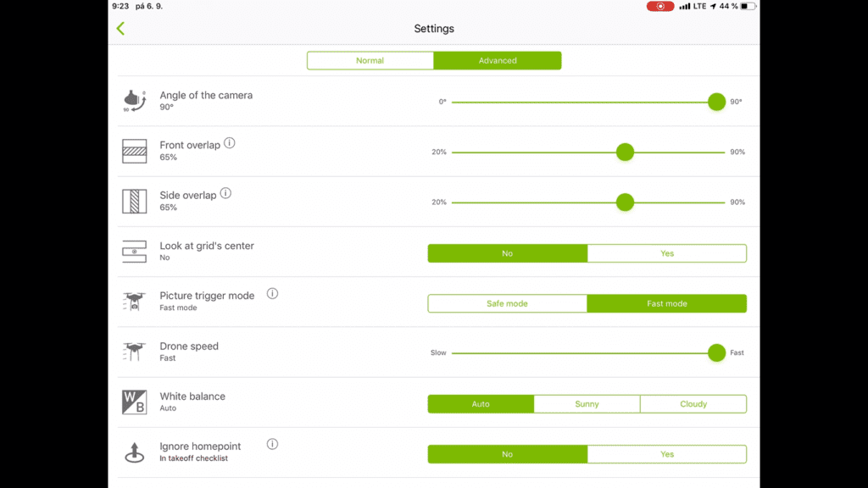Select the Advanced settings tab

tap(498, 61)
